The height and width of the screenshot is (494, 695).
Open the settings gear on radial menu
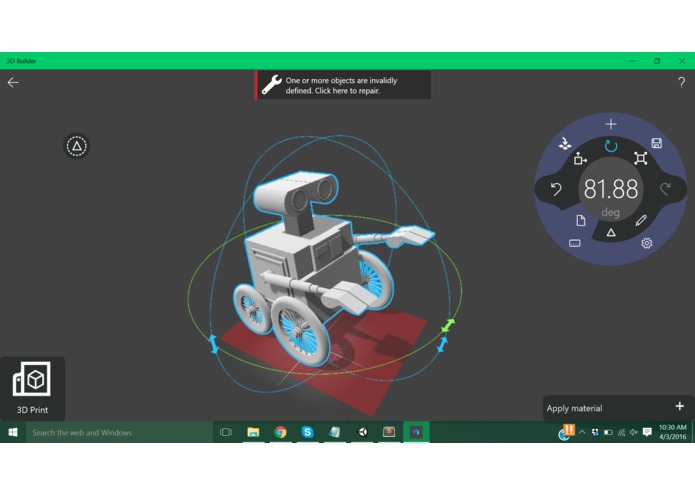click(647, 243)
